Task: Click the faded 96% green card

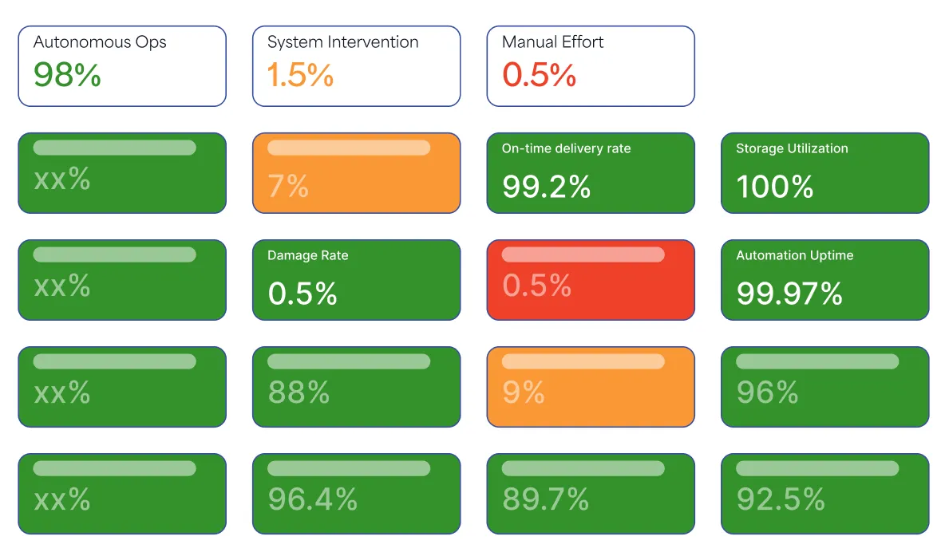Action: (x=824, y=387)
